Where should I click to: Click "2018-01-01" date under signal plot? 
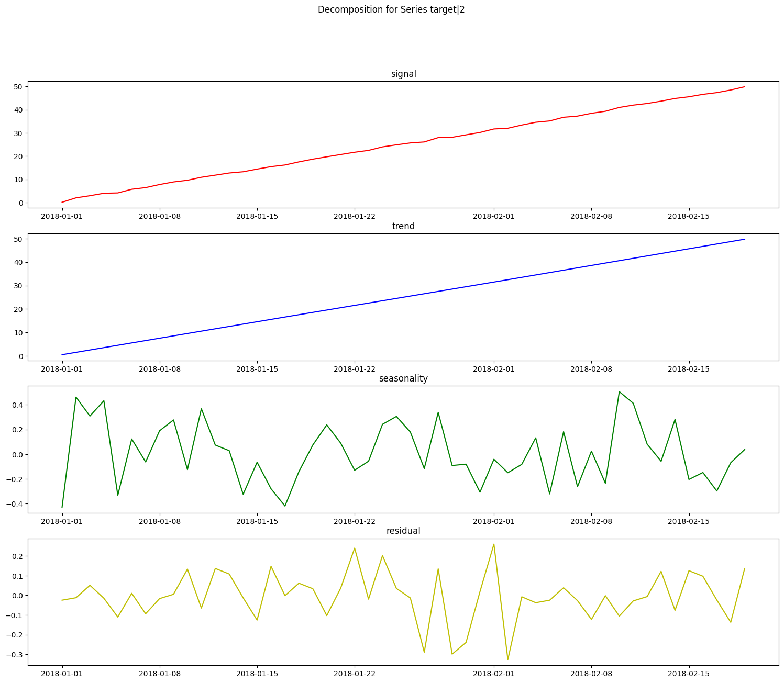tap(62, 216)
